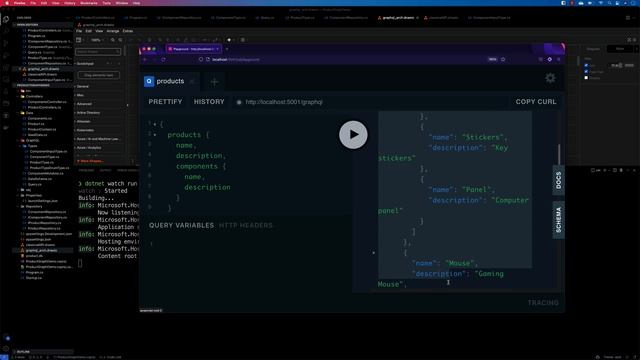Open draw.io Arrange menu
This screenshot has height=360, width=640.
[113, 31]
